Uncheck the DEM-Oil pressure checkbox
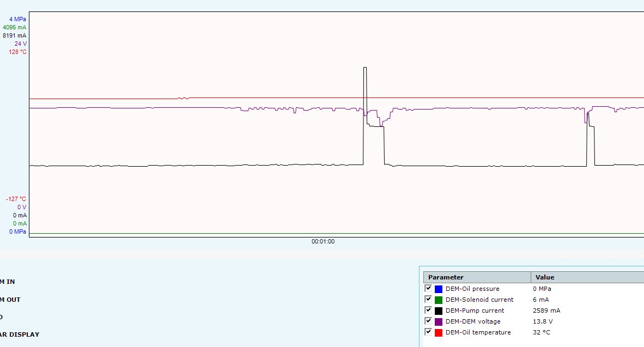This screenshot has width=644, height=347. click(428, 288)
